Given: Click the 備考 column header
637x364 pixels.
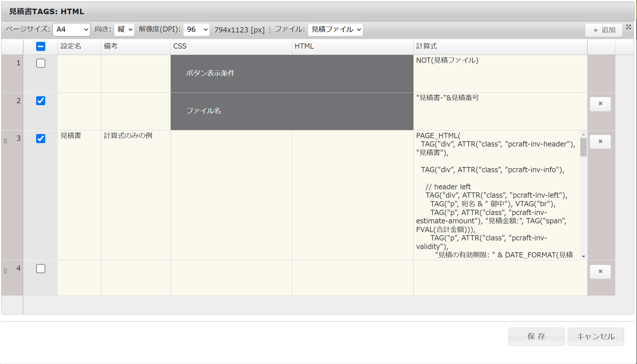Looking at the screenshot, I should [x=136, y=47].
